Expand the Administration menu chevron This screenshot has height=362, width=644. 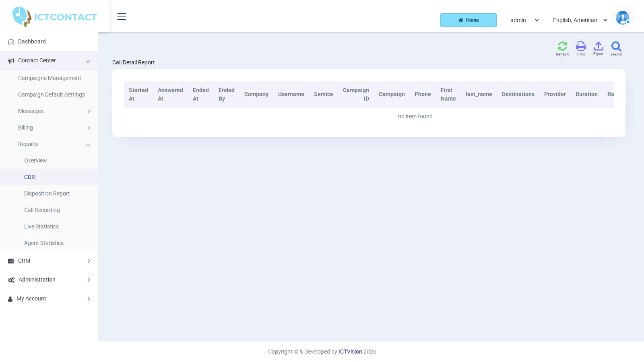click(x=89, y=280)
